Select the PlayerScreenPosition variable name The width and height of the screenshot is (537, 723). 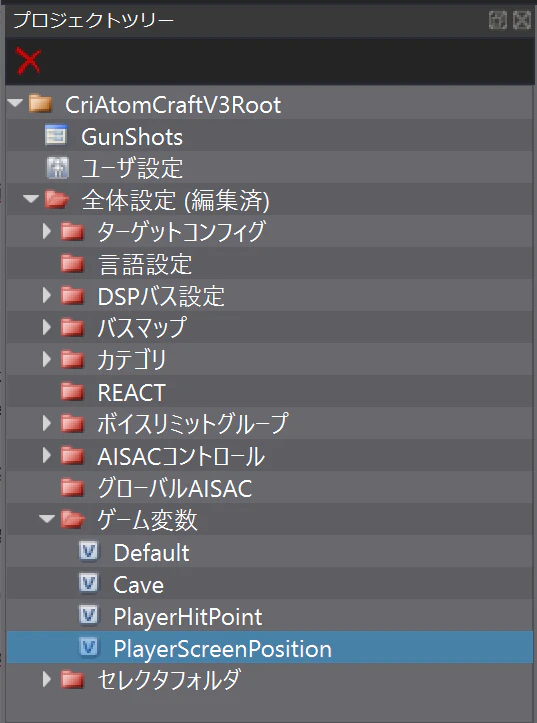coord(223,649)
